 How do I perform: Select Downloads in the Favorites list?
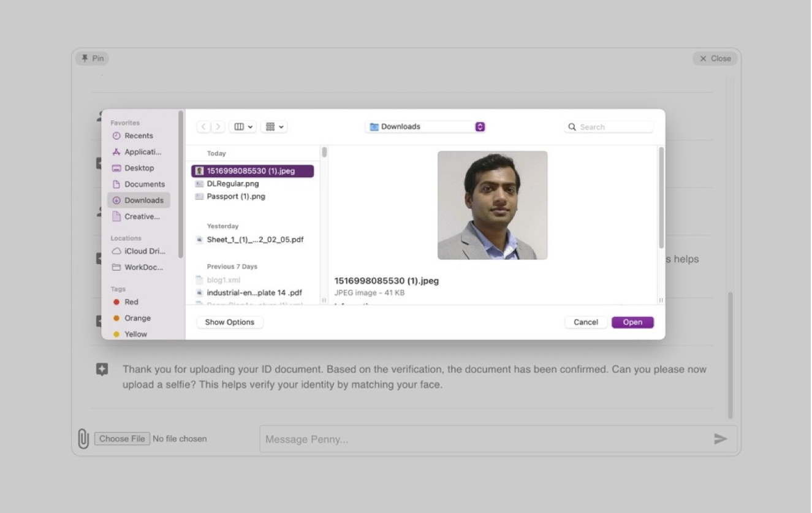tap(138, 200)
